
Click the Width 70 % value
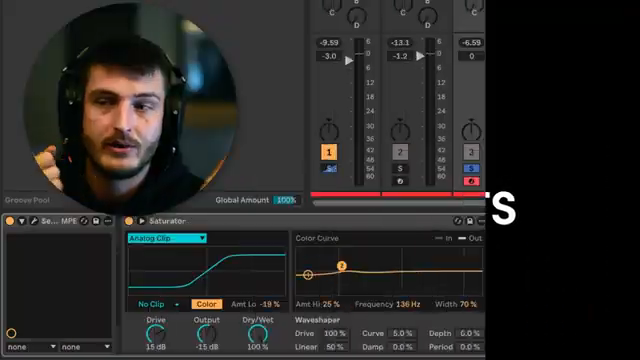468,304
